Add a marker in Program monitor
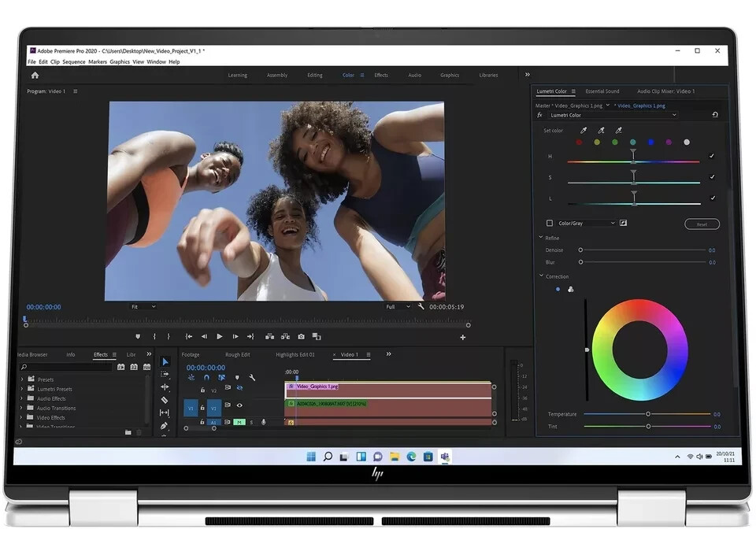Image resolution: width=756 pixels, height=555 pixels. coord(138,336)
